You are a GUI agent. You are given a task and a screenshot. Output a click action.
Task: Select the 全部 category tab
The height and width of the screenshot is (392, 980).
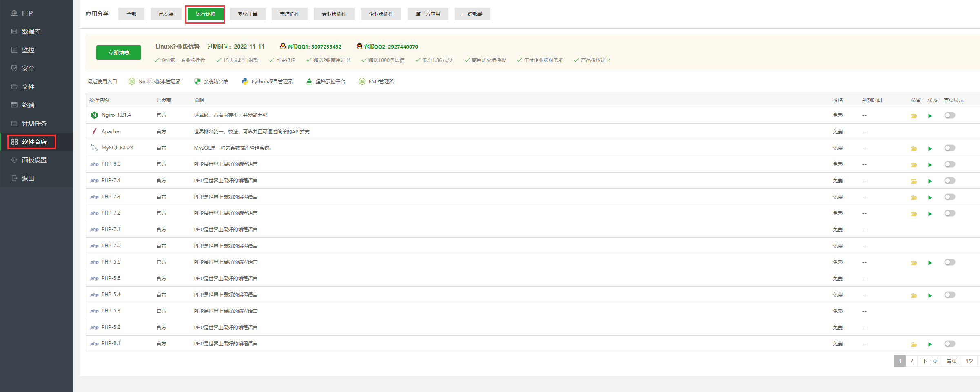[131, 14]
